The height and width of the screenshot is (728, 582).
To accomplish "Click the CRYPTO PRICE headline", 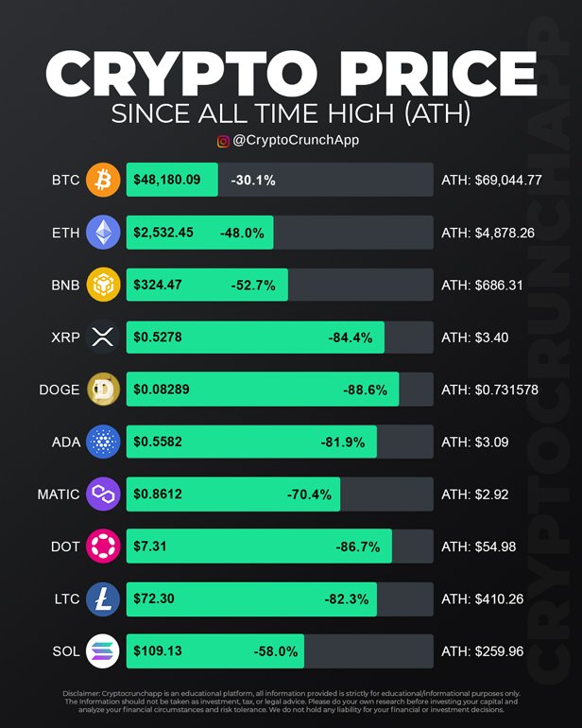I will tap(291, 72).
